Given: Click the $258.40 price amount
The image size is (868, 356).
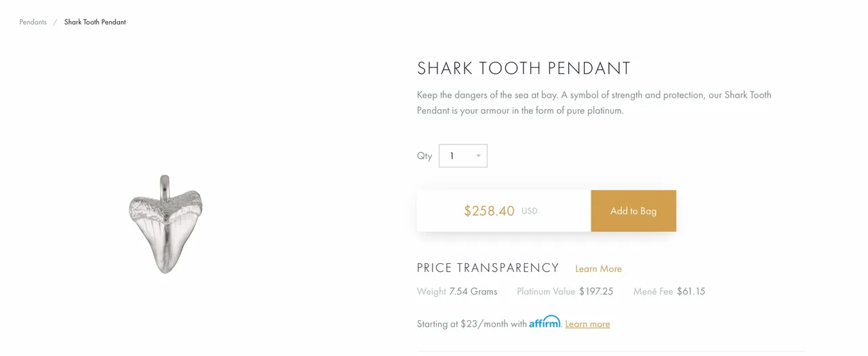Looking at the screenshot, I should pyautogui.click(x=490, y=211).
